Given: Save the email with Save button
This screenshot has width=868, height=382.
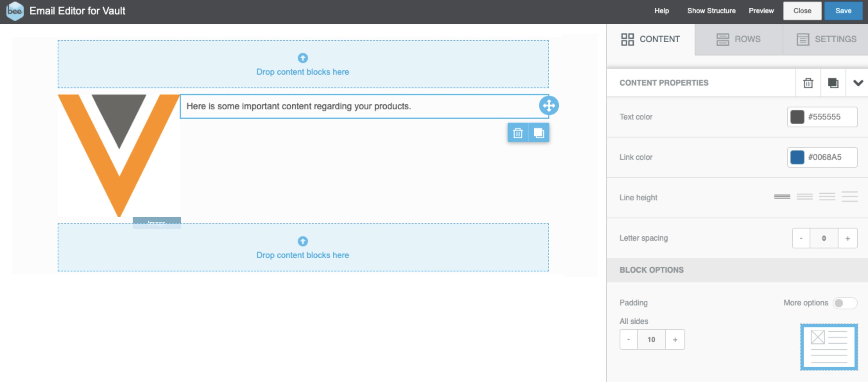Looking at the screenshot, I should (843, 11).
